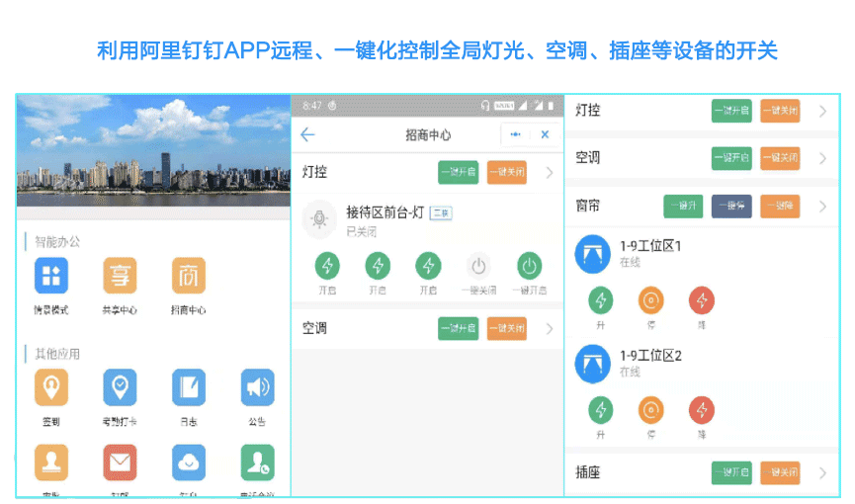Click the 已关闭 status under 接待区前台-灯

tap(362, 232)
